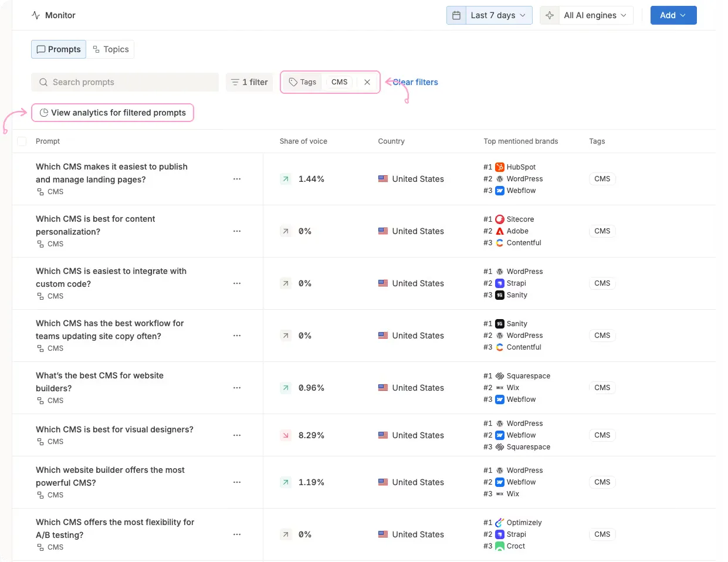
Task: Click the CMS filter value chip
Action: (340, 82)
